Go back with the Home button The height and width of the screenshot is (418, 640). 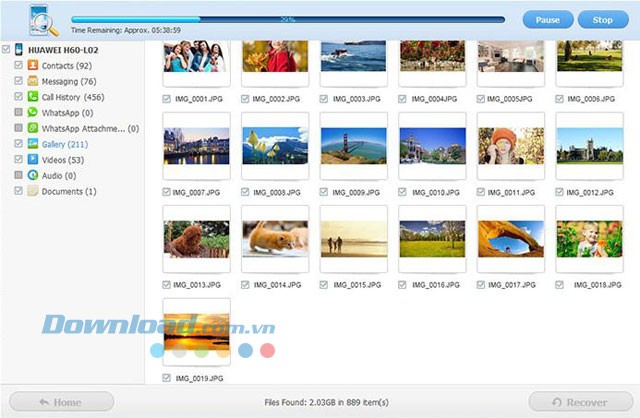coord(61,402)
